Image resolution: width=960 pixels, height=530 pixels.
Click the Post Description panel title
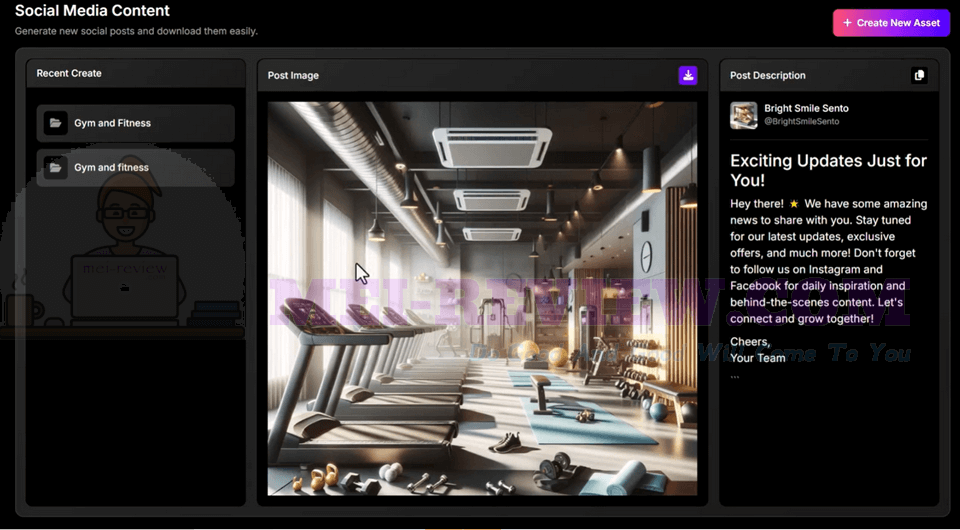(768, 75)
